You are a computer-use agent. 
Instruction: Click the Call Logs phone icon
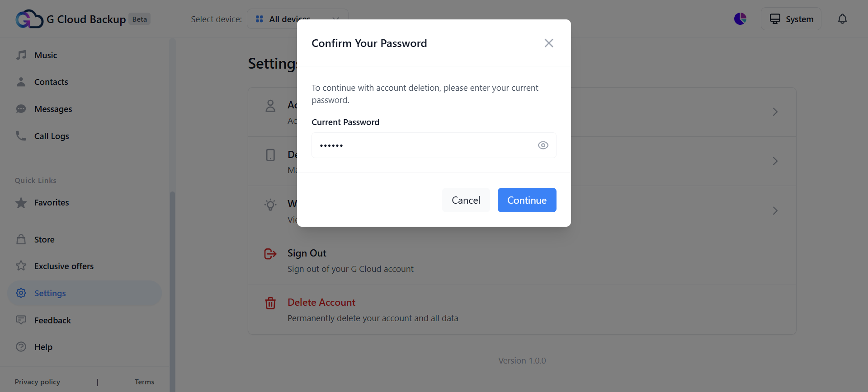[21, 136]
